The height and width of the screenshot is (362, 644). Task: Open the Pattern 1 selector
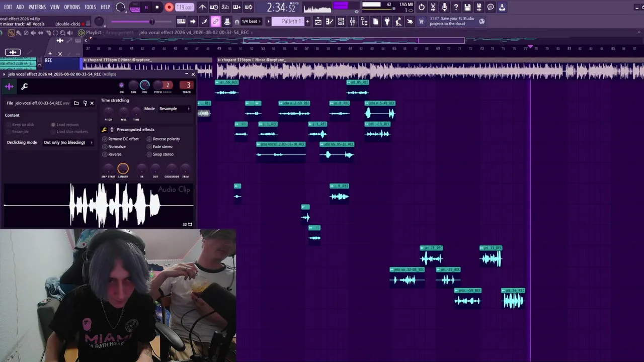pyautogui.click(x=289, y=22)
